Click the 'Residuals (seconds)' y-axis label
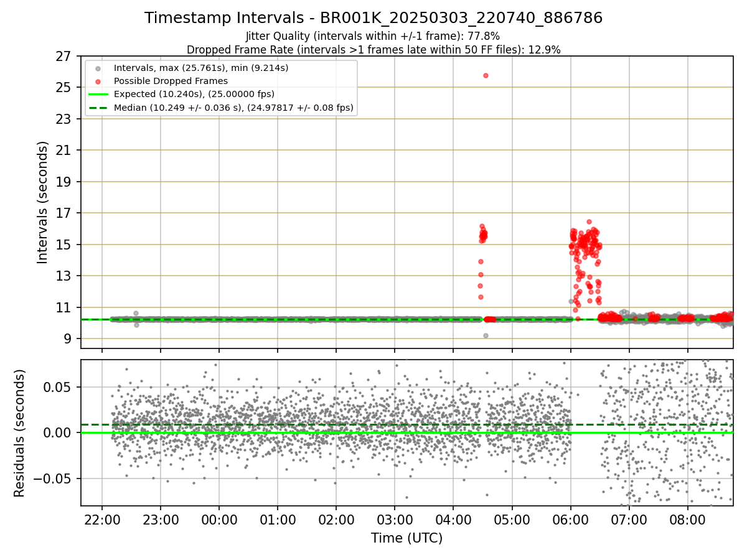The width and height of the screenshot is (747, 560). click(x=20, y=433)
